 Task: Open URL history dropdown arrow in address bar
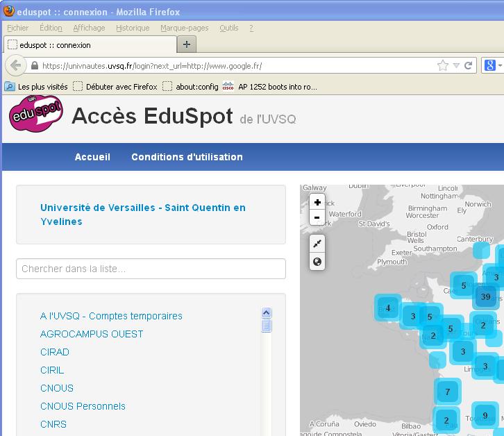click(456, 65)
